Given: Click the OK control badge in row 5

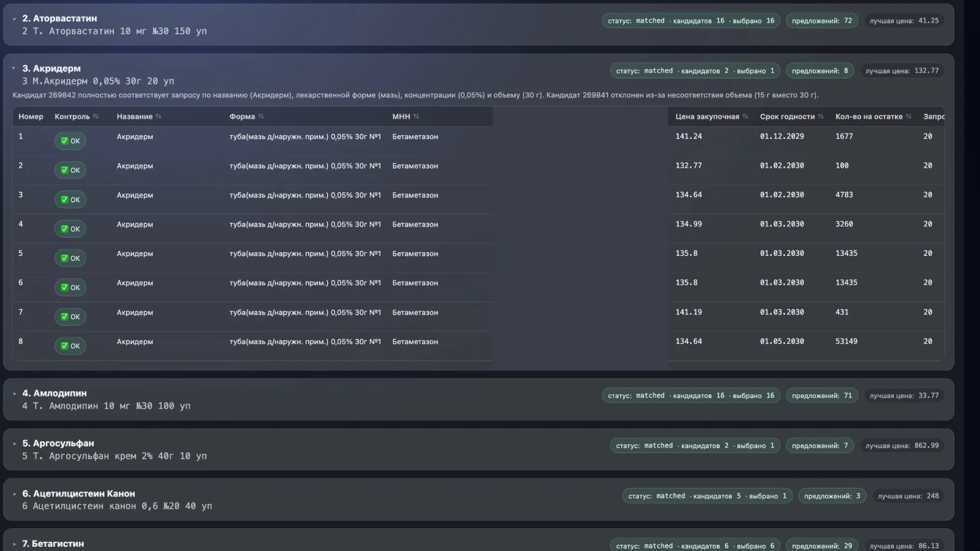Looking at the screenshot, I should click(x=70, y=258).
